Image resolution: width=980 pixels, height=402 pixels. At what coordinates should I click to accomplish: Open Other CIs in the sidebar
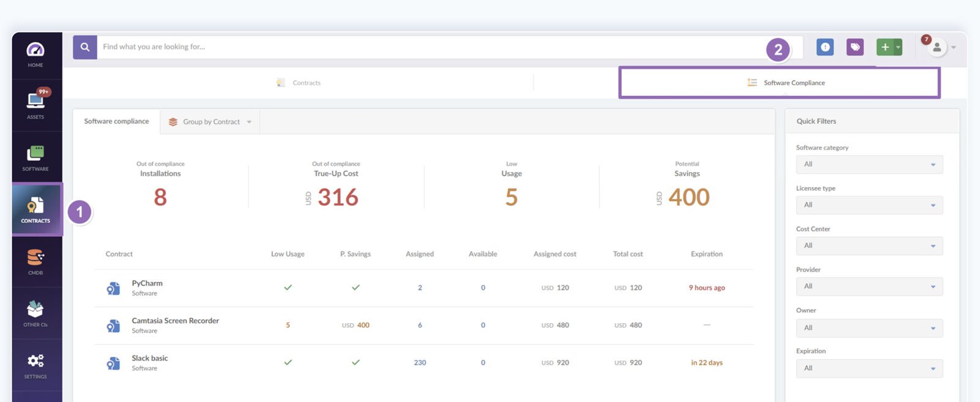coord(36,313)
